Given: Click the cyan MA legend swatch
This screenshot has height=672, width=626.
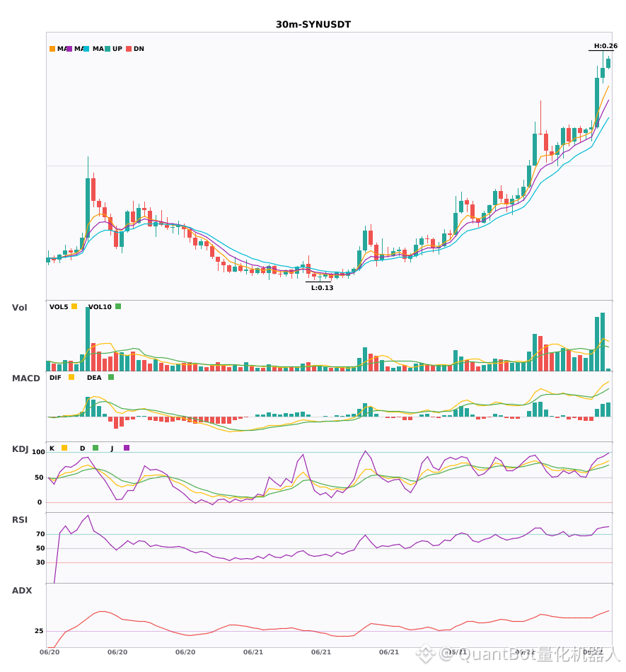Looking at the screenshot, I should (x=86, y=49).
